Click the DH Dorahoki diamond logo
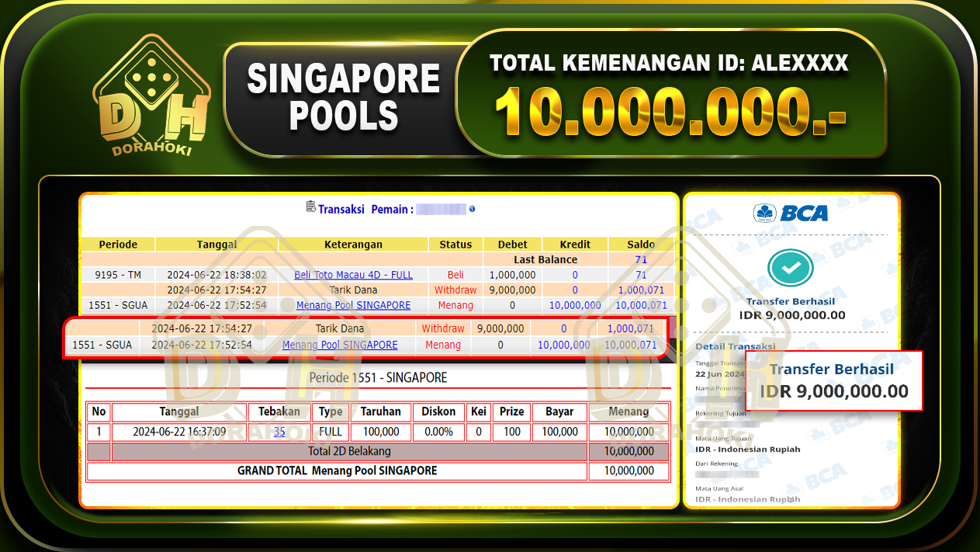The width and height of the screenshot is (980, 552). click(151, 93)
